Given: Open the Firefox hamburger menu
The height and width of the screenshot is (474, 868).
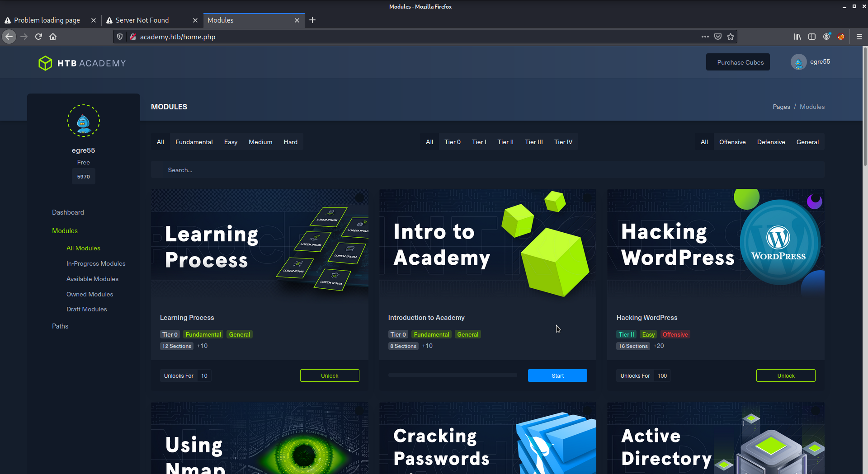Looking at the screenshot, I should pyautogui.click(x=859, y=37).
